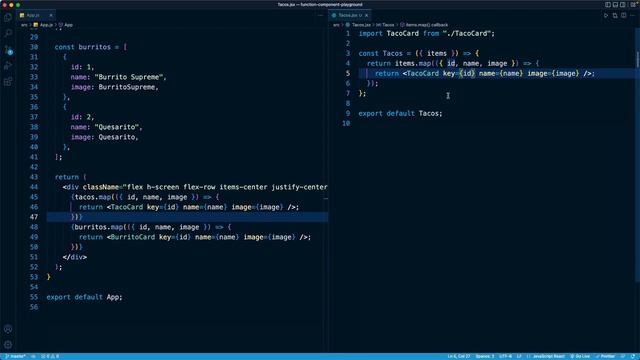640x360 pixels.
Task: Click 'export default Tacos;' line
Action: (x=400, y=113)
